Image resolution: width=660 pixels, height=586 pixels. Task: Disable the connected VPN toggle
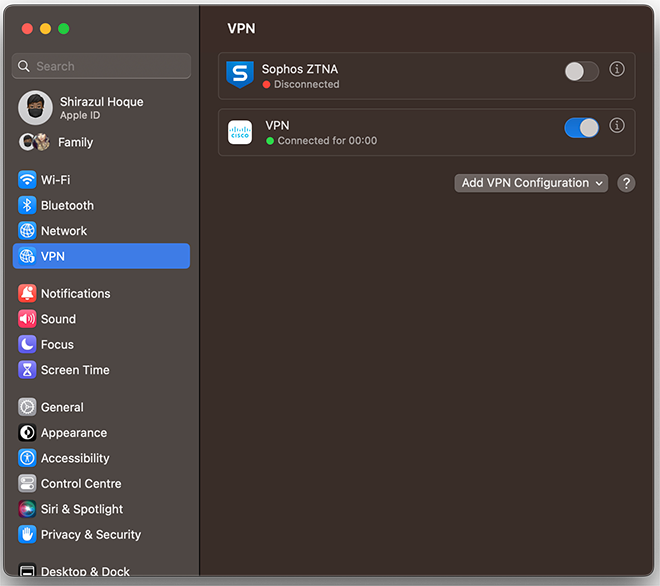click(581, 127)
